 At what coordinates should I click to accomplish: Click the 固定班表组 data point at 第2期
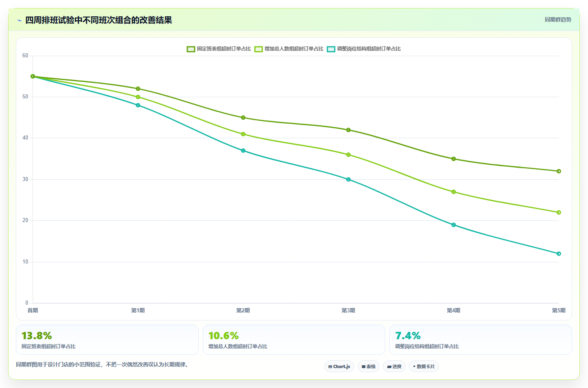click(243, 118)
